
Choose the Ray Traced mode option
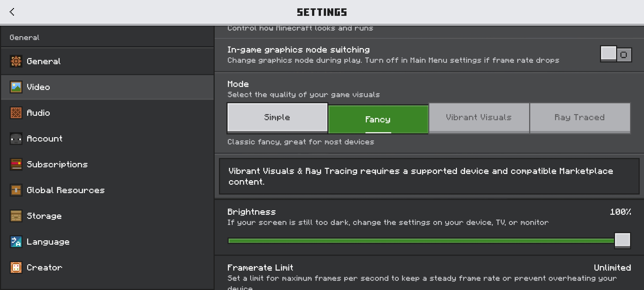(580, 118)
